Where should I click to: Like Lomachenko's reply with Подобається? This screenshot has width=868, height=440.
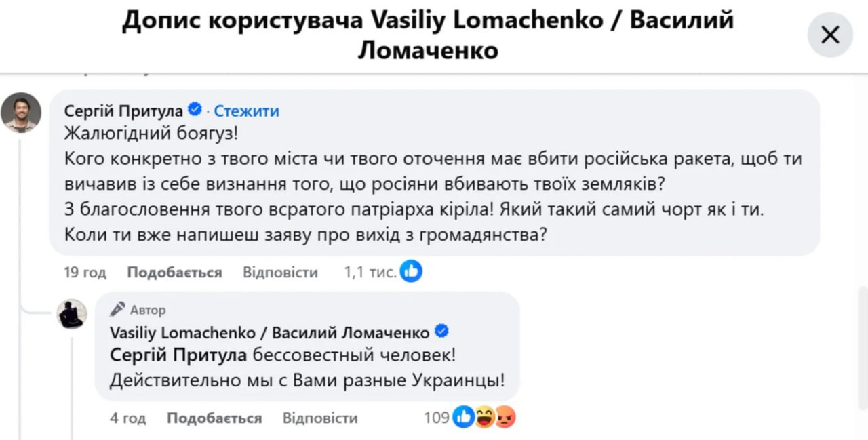[214, 418]
